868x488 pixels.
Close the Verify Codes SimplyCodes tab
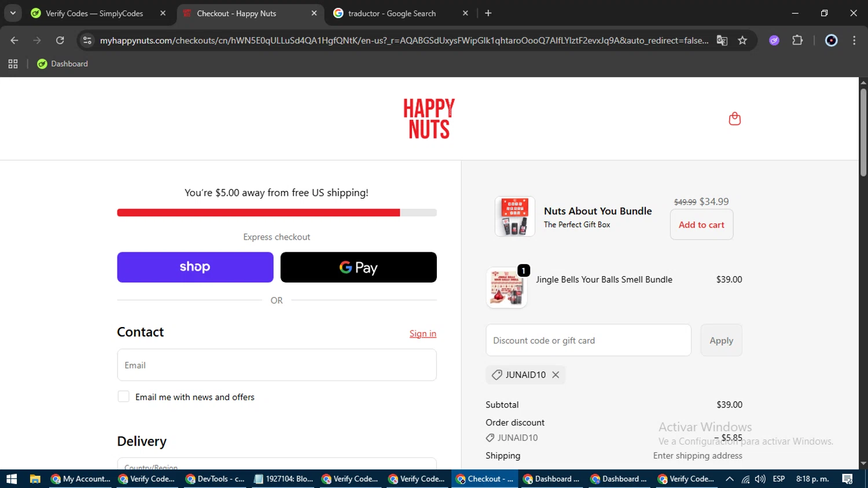point(163,13)
